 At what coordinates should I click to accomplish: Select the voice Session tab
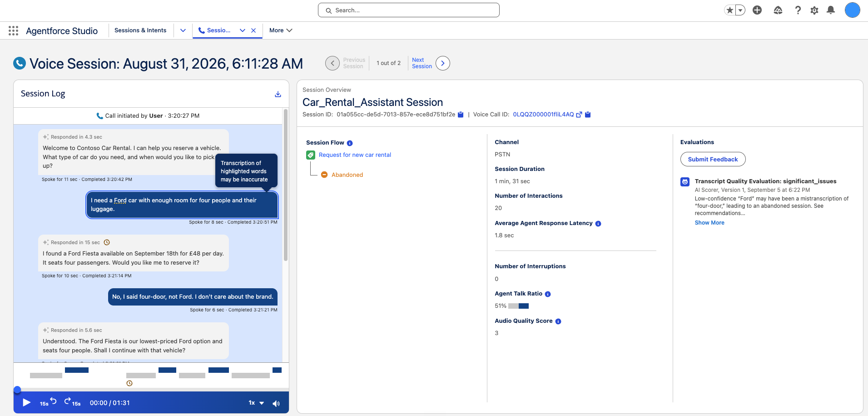point(214,30)
